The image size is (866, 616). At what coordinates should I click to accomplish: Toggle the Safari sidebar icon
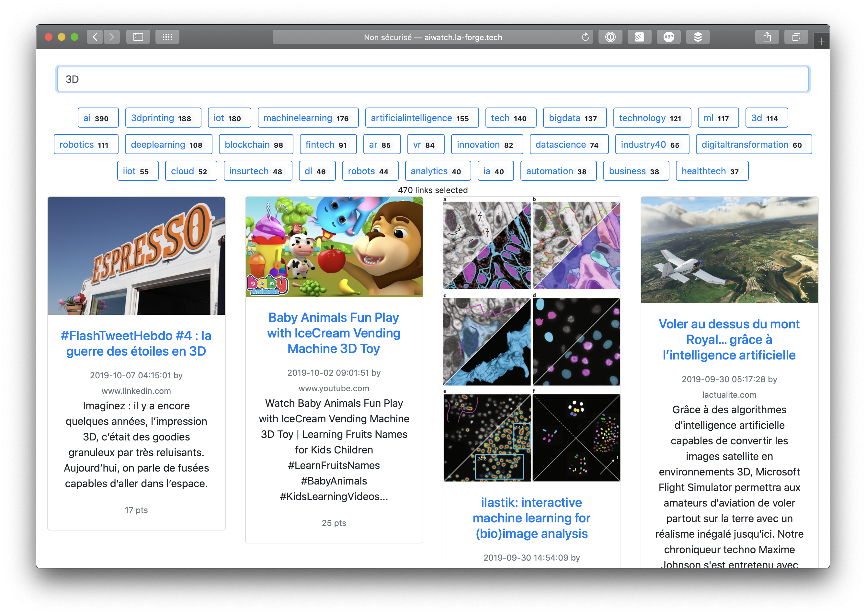(x=139, y=37)
